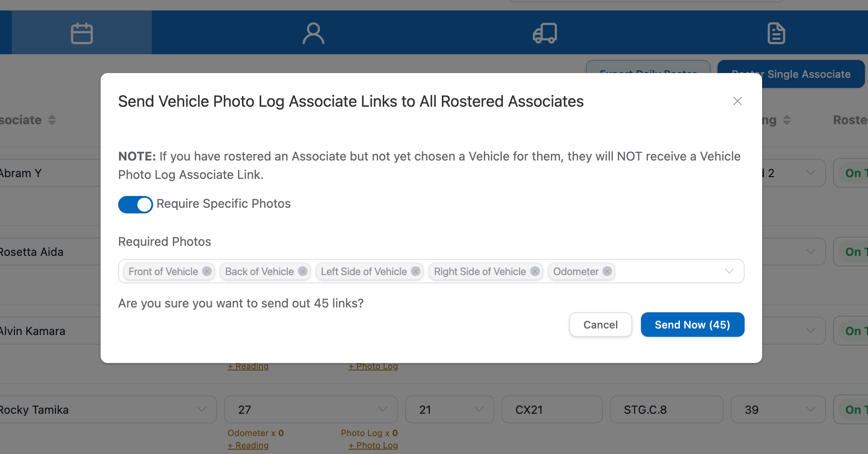Open Rocky Tamika associate dropdown
868x454 pixels.
pos(202,409)
